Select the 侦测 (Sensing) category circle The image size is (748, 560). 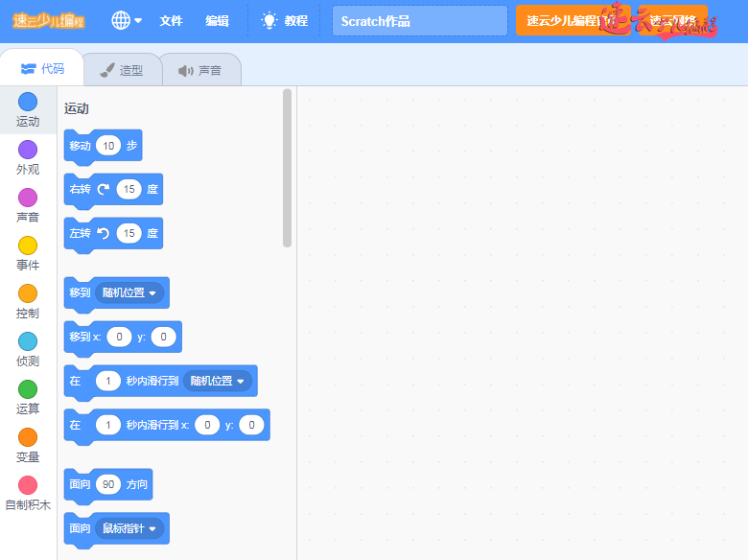coord(28,341)
